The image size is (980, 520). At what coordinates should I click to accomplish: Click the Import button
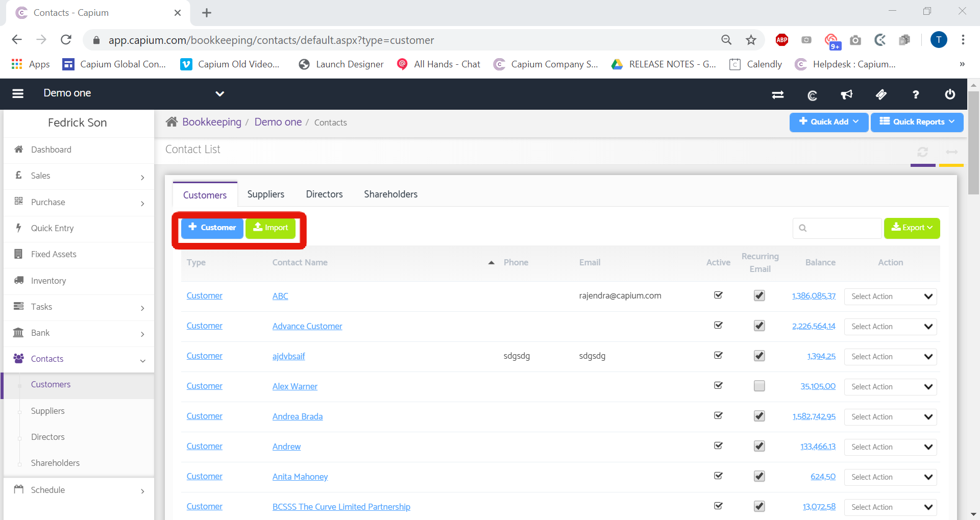271,228
